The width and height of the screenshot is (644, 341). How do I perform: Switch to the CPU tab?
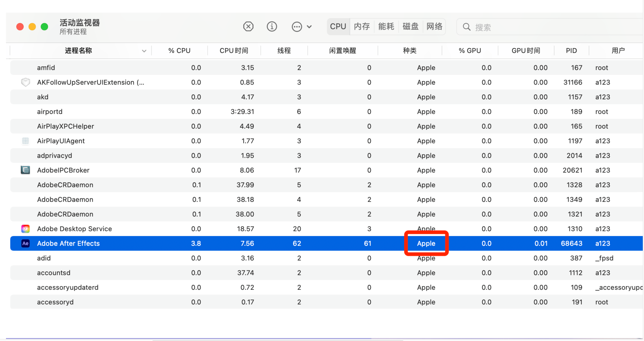coord(338,27)
